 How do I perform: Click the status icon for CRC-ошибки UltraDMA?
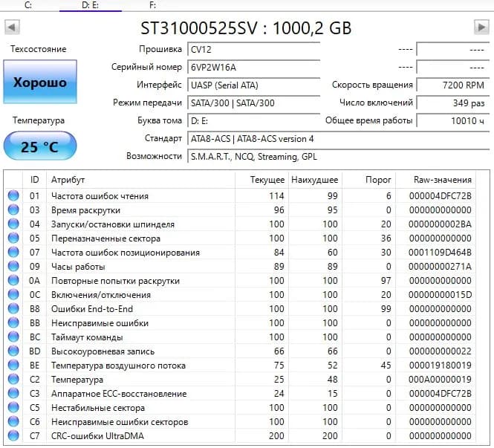tap(13, 435)
